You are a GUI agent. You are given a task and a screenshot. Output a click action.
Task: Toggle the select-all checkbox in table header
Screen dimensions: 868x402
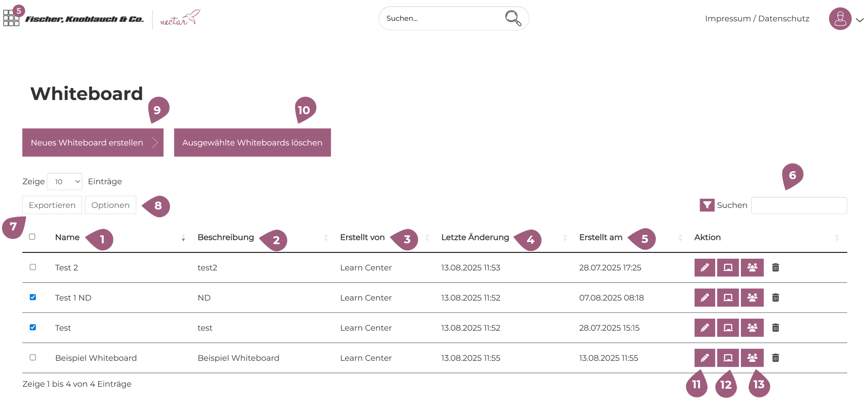click(32, 237)
